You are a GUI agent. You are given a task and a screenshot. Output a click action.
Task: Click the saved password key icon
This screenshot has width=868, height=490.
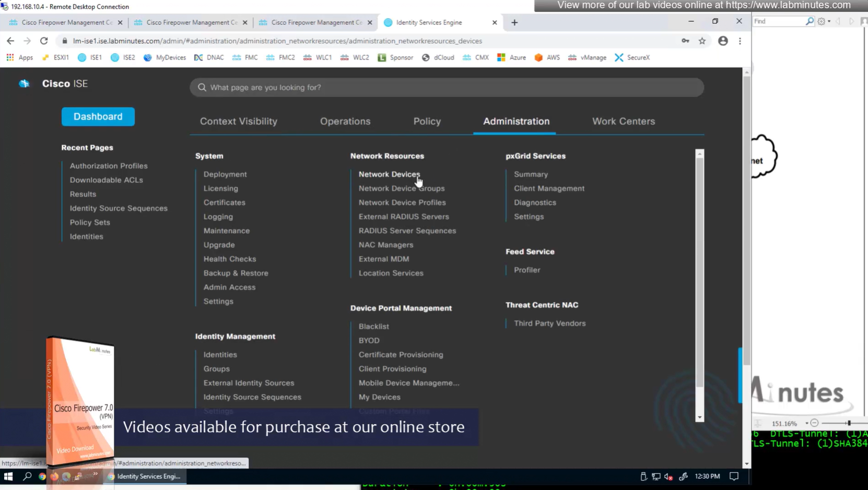(685, 41)
